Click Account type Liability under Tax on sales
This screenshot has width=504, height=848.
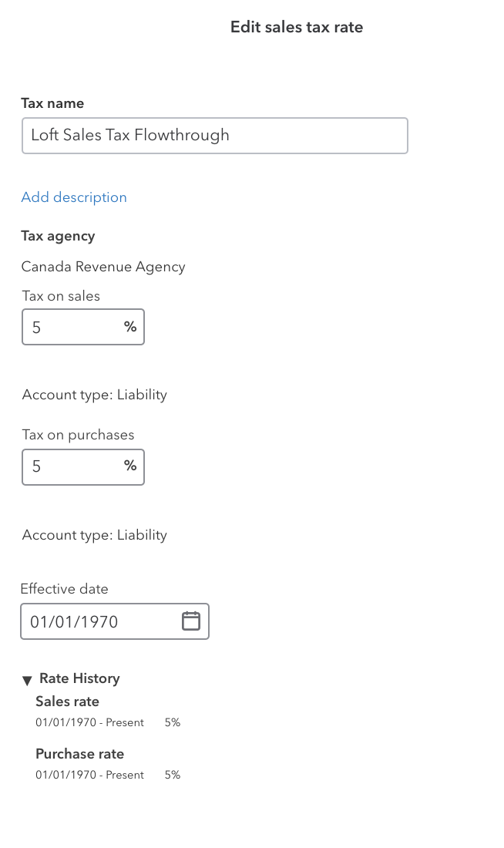tap(94, 395)
